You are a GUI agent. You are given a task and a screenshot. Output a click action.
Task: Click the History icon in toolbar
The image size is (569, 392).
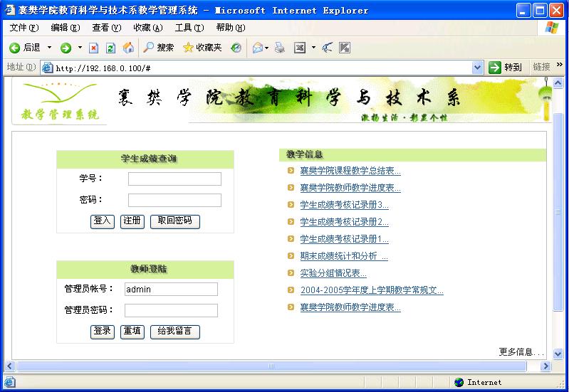[x=236, y=48]
